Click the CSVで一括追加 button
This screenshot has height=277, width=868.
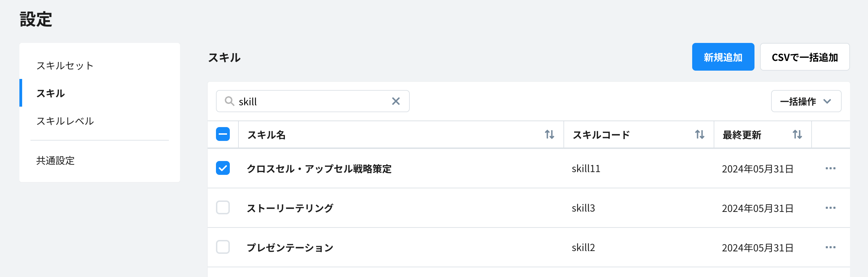pos(805,57)
